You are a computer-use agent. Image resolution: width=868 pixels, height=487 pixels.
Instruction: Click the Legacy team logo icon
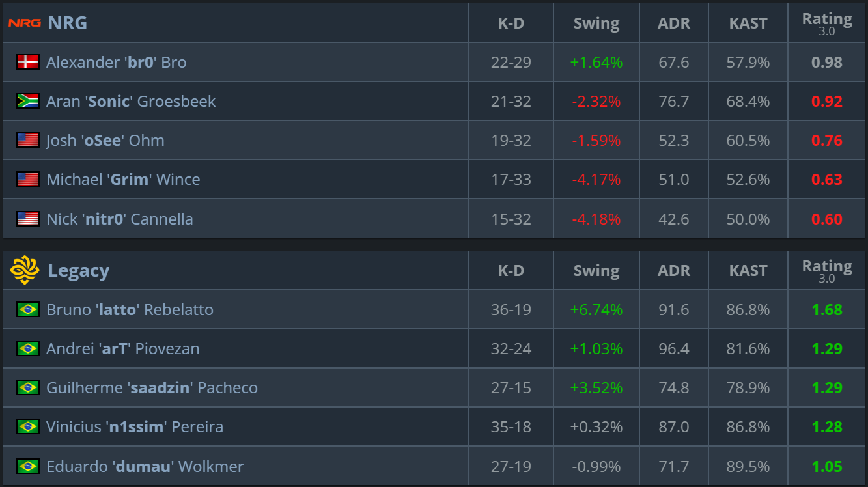pyautogui.click(x=25, y=270)
